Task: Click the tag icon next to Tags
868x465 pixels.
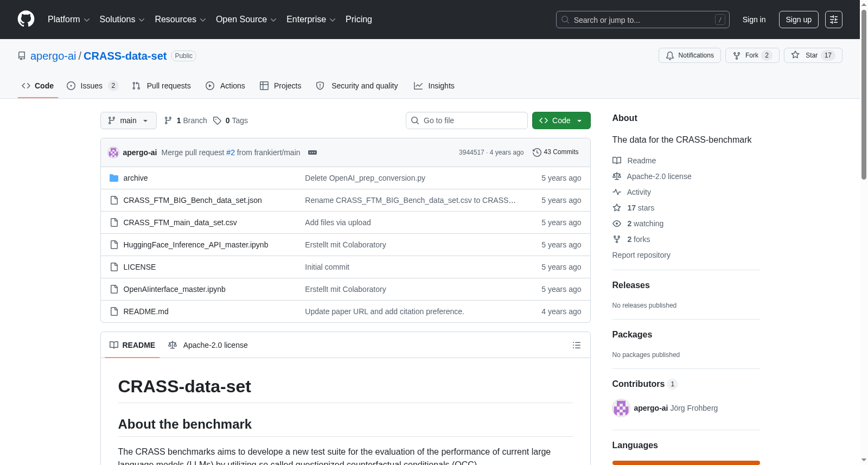Action: pyautogui.click(x=217, y=120)
